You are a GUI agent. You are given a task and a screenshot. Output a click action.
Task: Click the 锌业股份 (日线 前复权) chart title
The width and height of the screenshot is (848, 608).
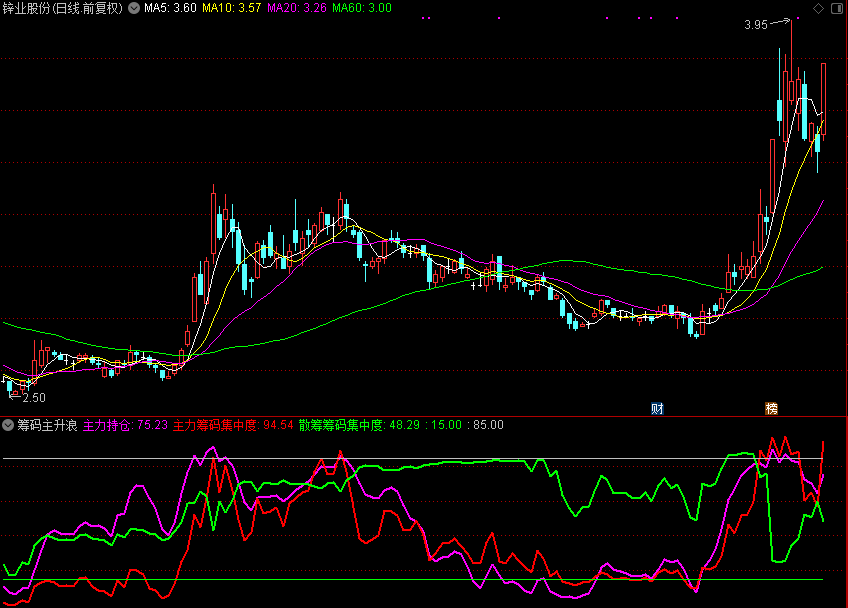(x=62, y=8)
